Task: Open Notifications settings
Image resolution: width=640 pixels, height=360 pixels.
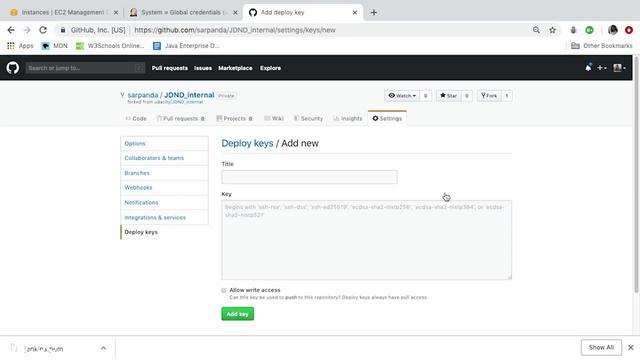Action: 164,202
